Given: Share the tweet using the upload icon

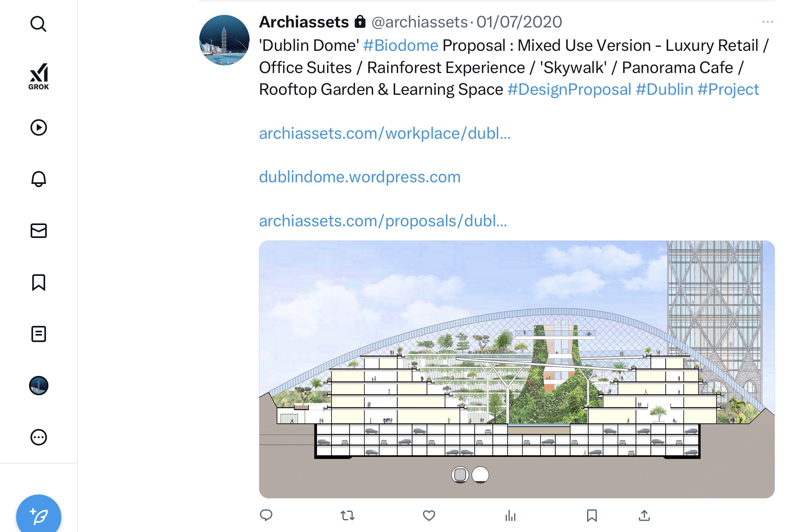Looking at the screenshot, I should pyautogui.click(x=644, y=515).
